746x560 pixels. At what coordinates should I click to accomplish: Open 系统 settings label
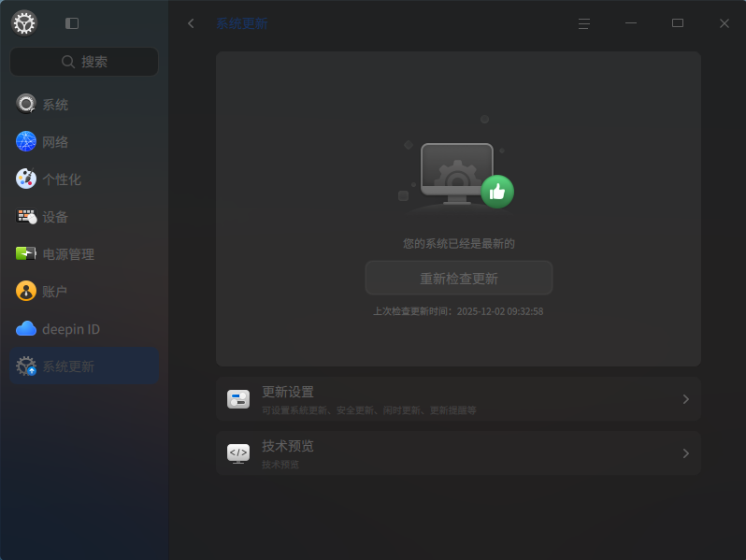pyautogui.click(x=55, y=105)
